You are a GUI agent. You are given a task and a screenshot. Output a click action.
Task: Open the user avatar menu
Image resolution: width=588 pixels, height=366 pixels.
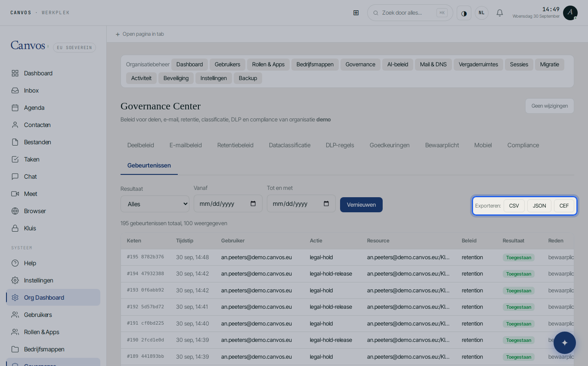coord(570,13)
